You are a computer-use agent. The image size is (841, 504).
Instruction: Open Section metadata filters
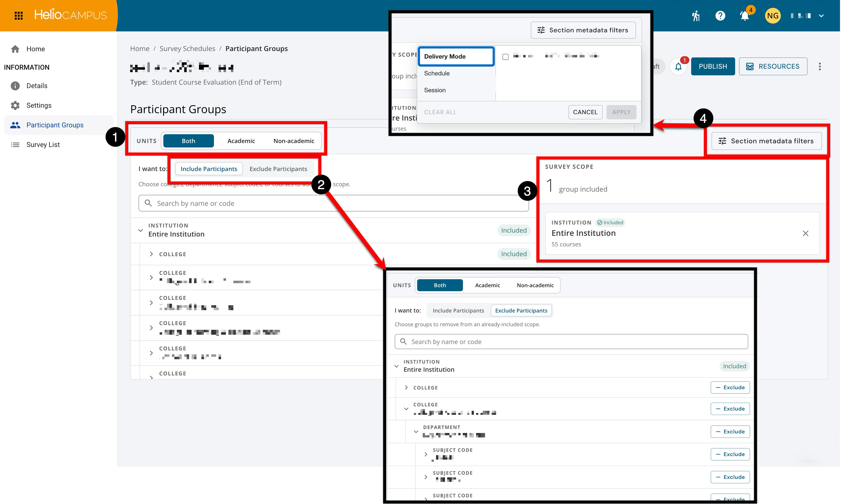click(766, 141)
